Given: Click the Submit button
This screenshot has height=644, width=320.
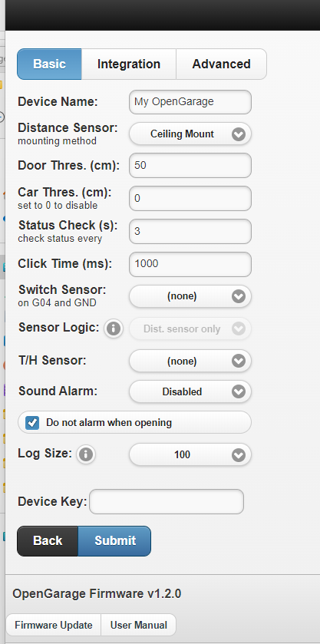Looking at the screenshot, I should pyautogui.click(x=114, y=541).
